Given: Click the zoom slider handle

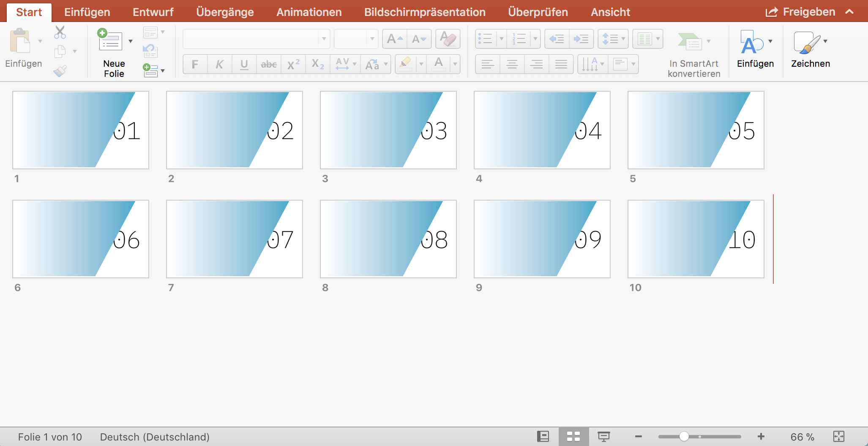Looking at the screenshot, I should click(684, 436).
